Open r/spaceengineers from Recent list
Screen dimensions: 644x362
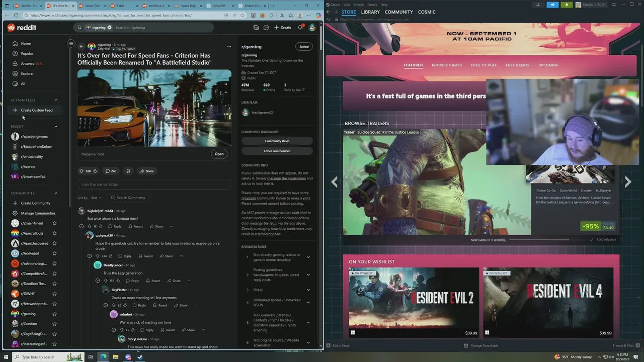coord(34,137)
